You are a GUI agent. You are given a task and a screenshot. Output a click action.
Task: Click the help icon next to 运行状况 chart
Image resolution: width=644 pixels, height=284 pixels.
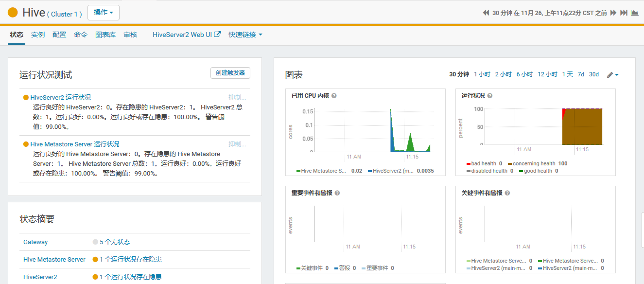(x=489, y=96)
